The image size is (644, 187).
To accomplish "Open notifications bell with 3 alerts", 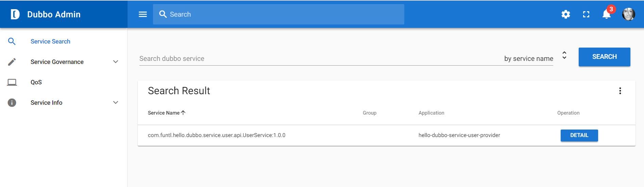I will pos(607,14).
